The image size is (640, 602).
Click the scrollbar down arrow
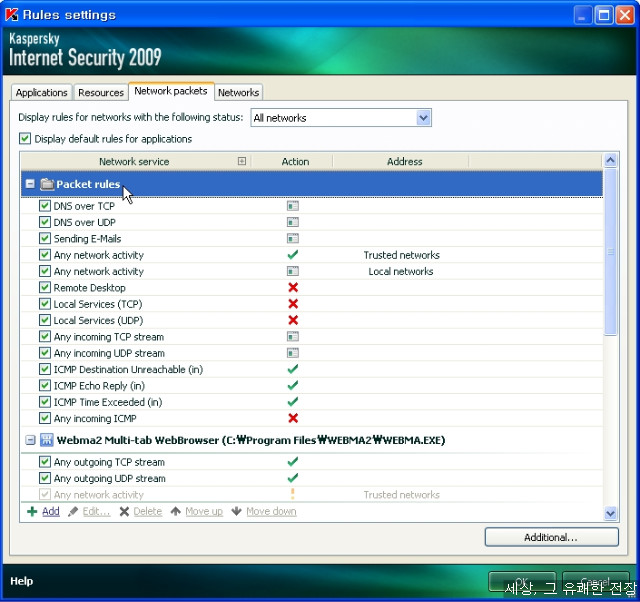click(610, 513)
